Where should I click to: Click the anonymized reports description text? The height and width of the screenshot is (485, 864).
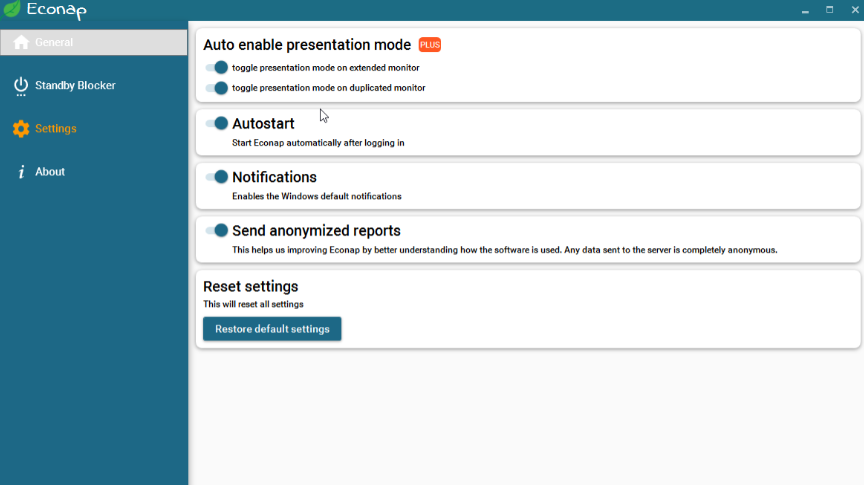pyautogui.click(x=505, y=250)
